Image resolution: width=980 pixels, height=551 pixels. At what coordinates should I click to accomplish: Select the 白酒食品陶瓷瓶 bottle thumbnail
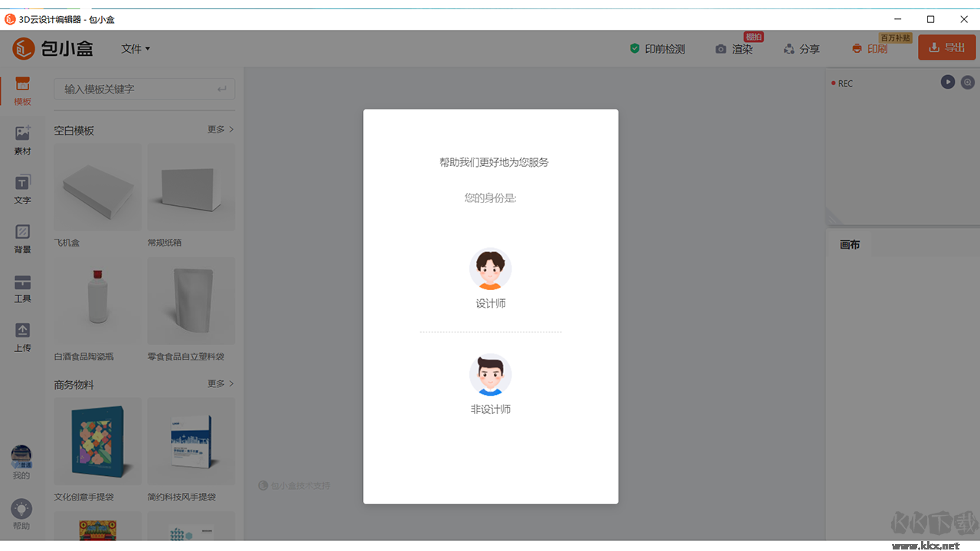(97, 301)
